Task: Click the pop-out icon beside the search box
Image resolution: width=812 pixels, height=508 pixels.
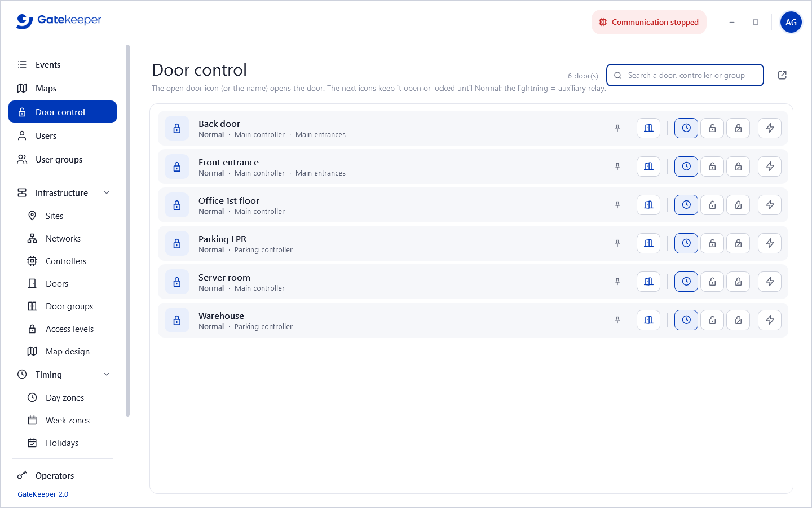Action: coord(782,75)
